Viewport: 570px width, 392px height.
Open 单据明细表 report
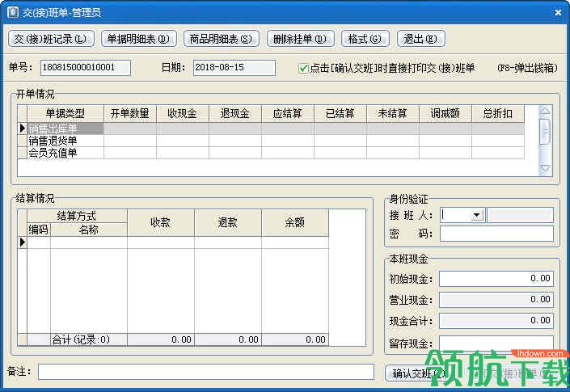click(139, 39)
